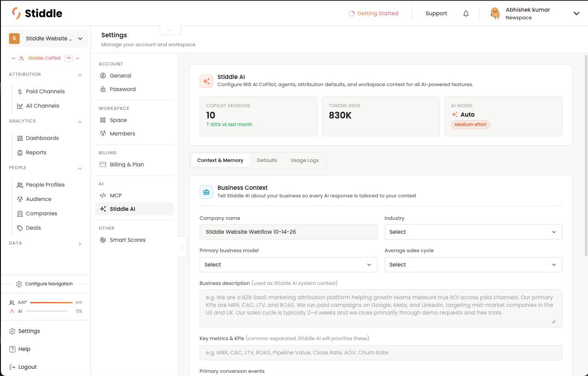Expand the Data section
The image size is (588, 376).
coord(80,244)
